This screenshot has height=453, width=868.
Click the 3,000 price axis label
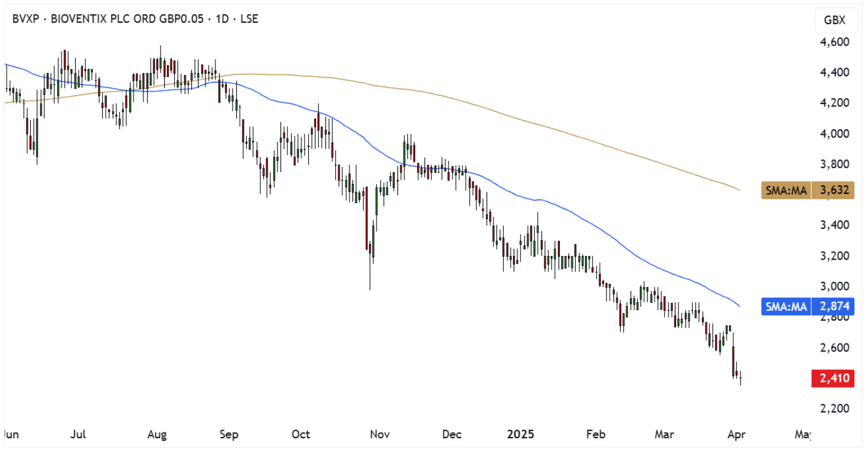(x=834, y=286)
